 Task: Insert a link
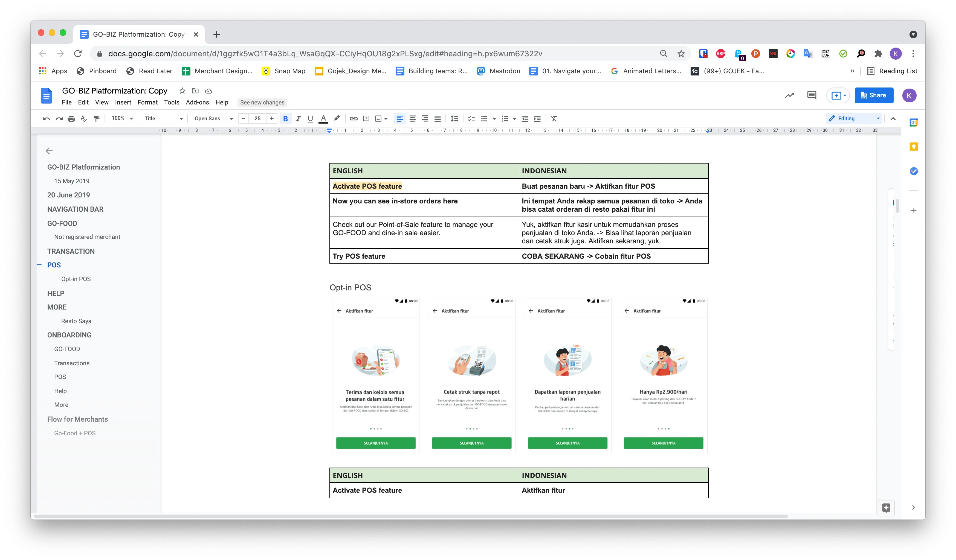click(x=354, y=118)
